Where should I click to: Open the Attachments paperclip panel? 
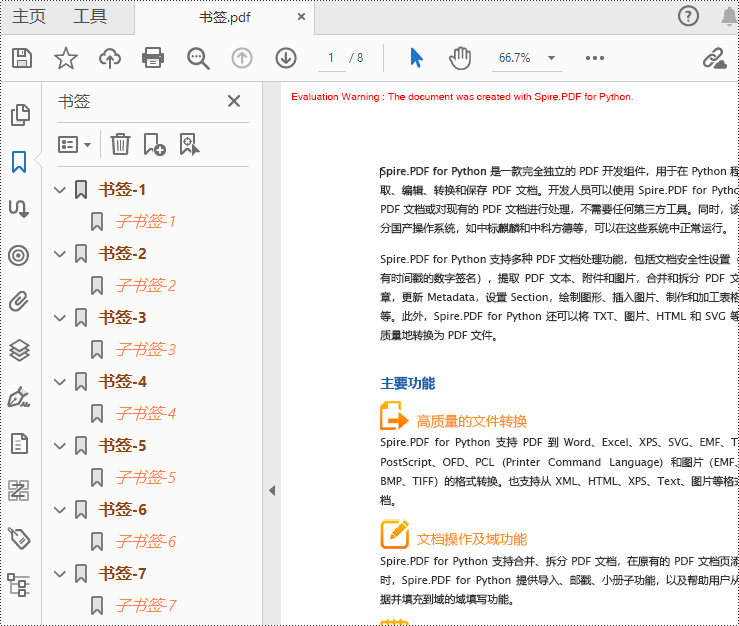click(19, 302)
